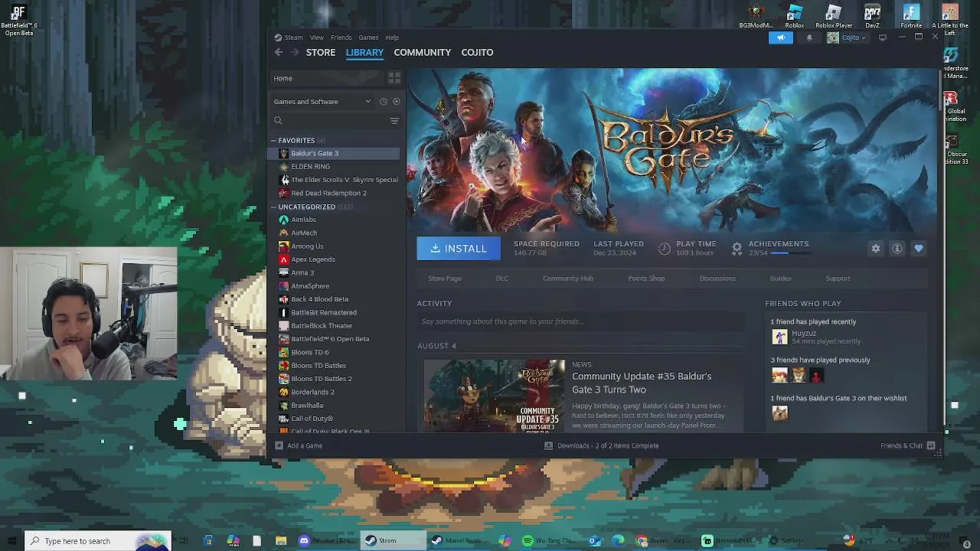Install Baldur's Gate 3

tap(459, 248)
